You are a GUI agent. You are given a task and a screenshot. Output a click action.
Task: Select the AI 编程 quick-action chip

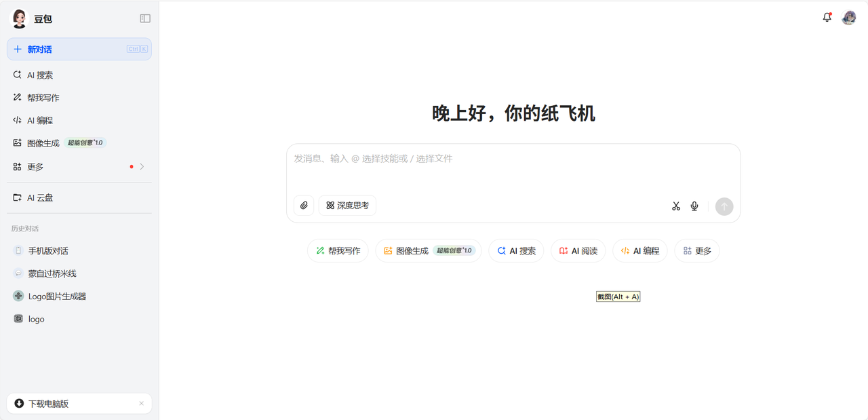click(640, 251)
